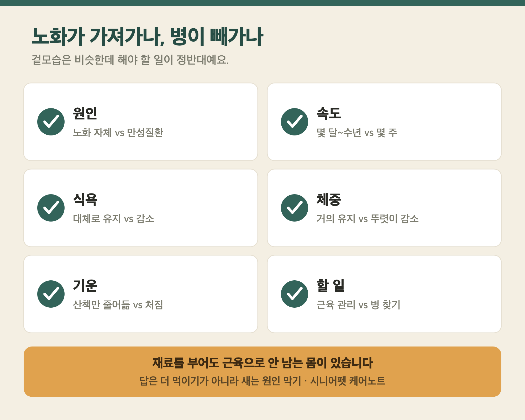This screenshot has width=525, height=420.
Task: Click the text 거의 유지 vs 뚜렷이 감소
Action: (367, 219)
